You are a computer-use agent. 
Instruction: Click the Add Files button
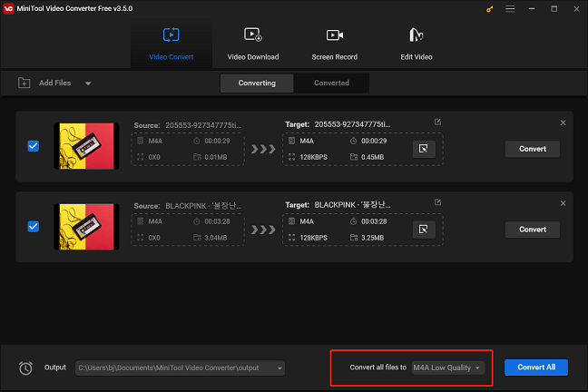click(x=54, y=83)
